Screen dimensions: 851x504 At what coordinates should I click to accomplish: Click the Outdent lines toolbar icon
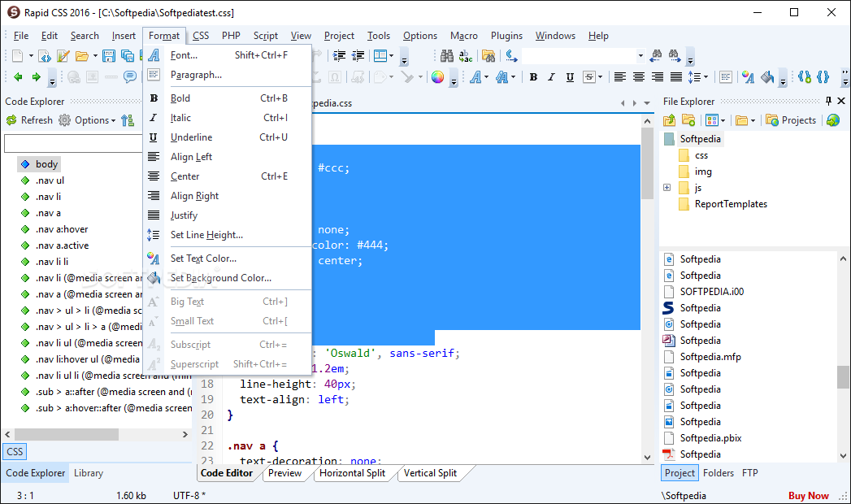click(358, 55)
